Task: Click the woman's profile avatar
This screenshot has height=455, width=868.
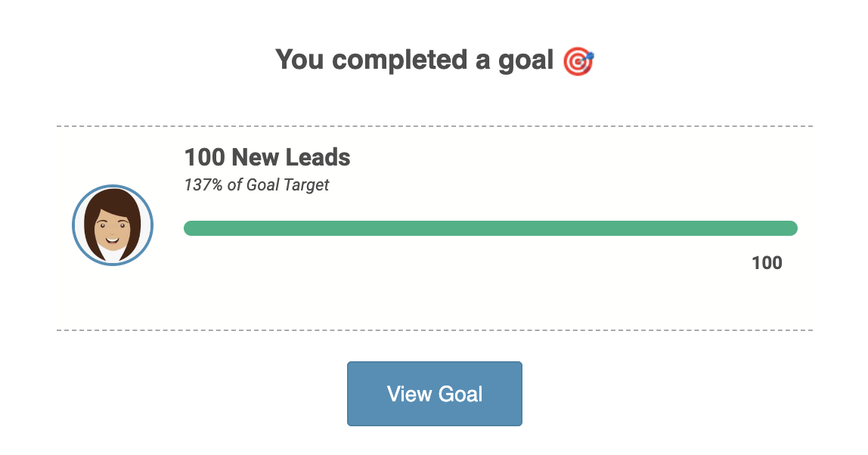Action: pyautogui.click(x=113, y=225)
